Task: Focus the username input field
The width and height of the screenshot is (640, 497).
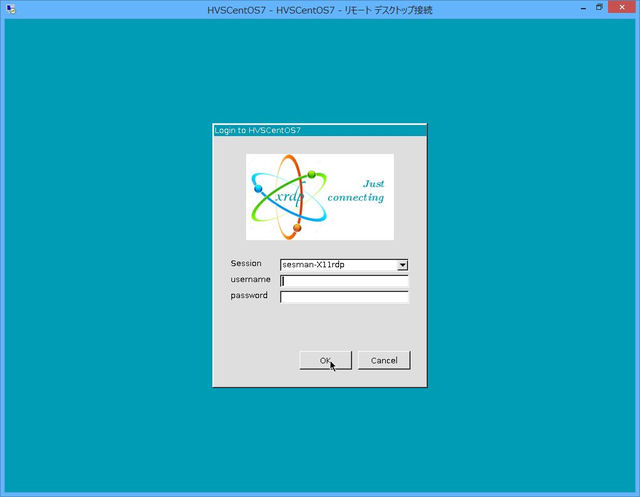Action: 344,281
